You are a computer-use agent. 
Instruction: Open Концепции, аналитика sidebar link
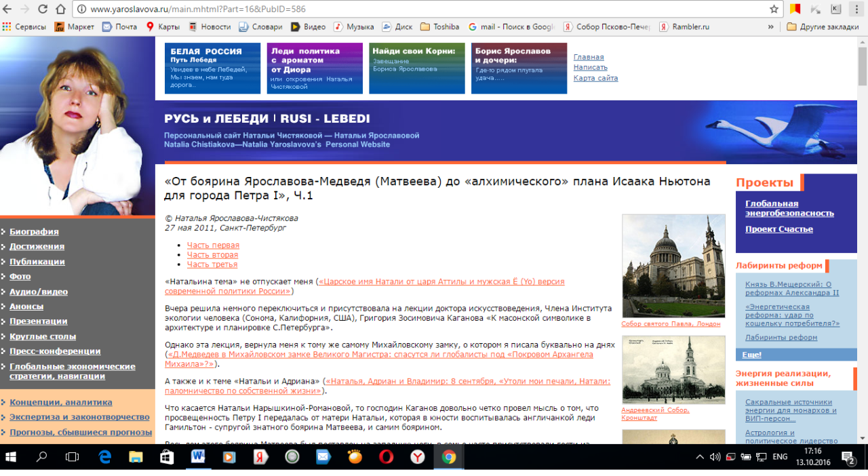pyautogui.click(x=61, y=402)
